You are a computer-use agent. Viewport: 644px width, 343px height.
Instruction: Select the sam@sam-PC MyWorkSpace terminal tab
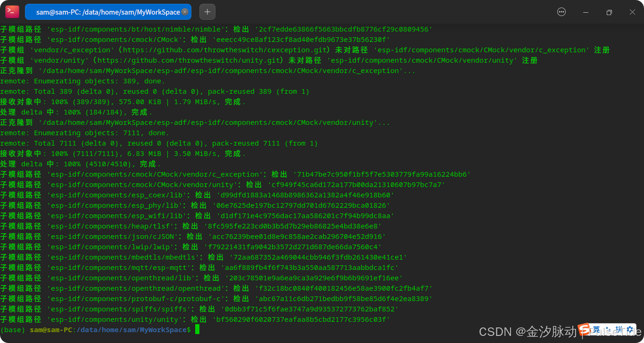(x=108, y=12)
